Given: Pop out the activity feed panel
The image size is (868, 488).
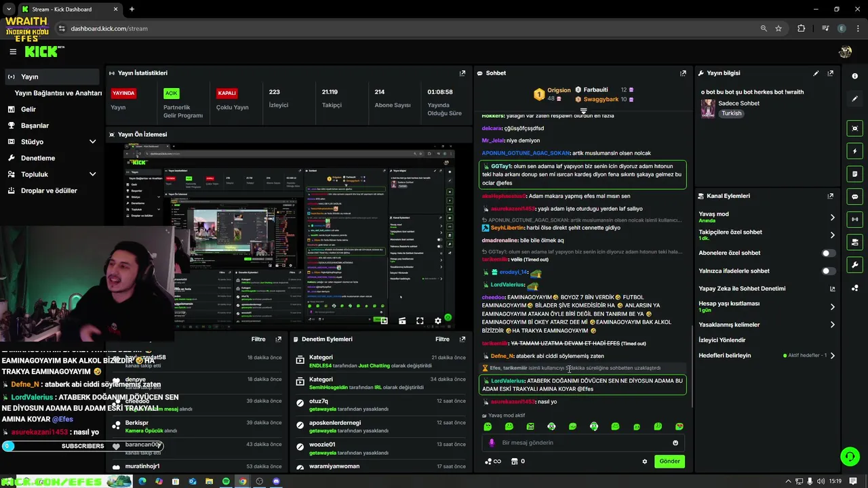Looking at the screenshot, I should point(278,339).
